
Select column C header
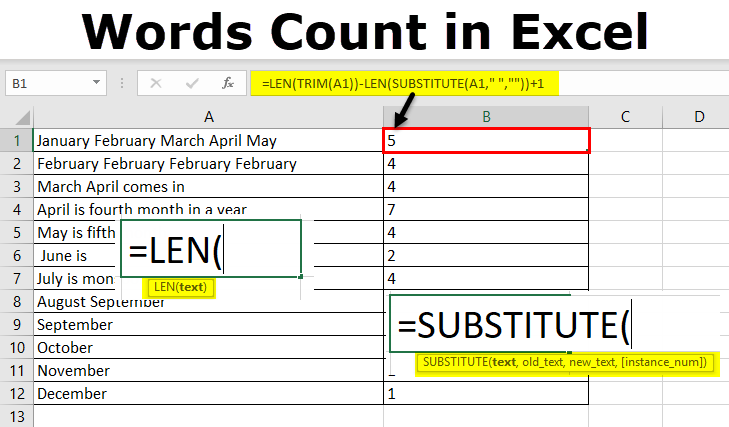pos(624,117)
